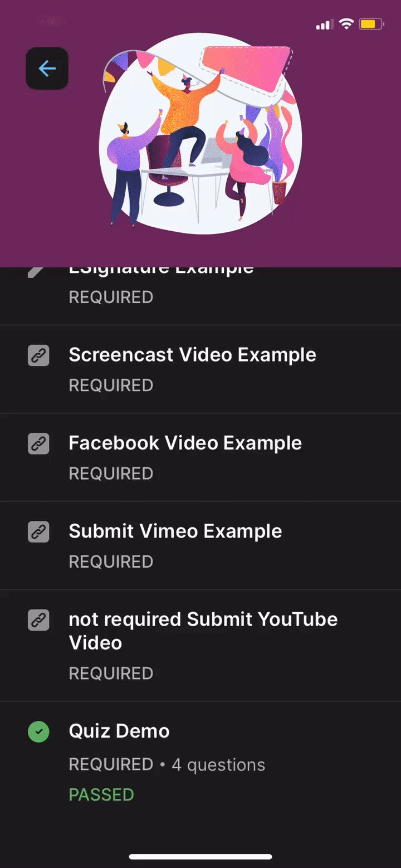Tap the cellular signal bars
This screenshot has height=868, width=401.
tap(324, 25)
